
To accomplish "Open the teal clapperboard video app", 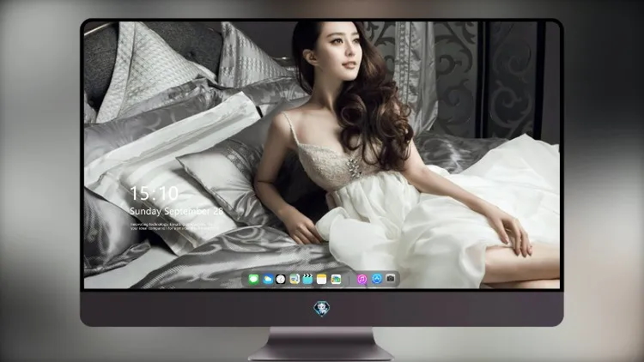I will 307,279.
